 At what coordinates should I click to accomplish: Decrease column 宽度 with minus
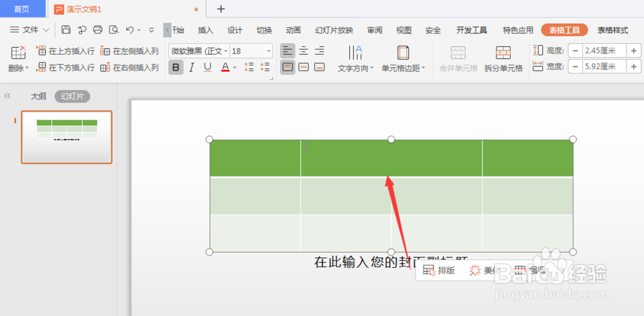point(575,66)
